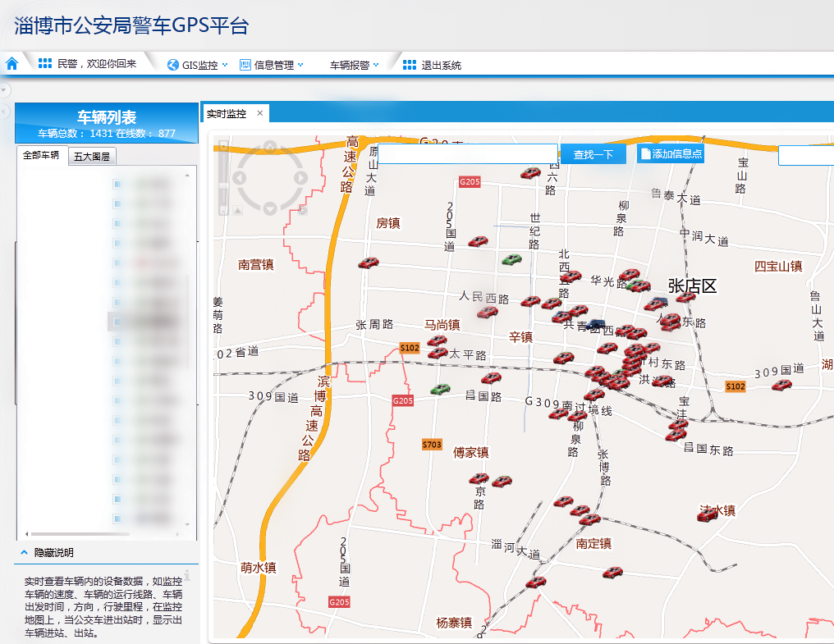Click the globe icon beside GIS监控
Viewport: 834px width, 644px height.
[x=173, y=66]
